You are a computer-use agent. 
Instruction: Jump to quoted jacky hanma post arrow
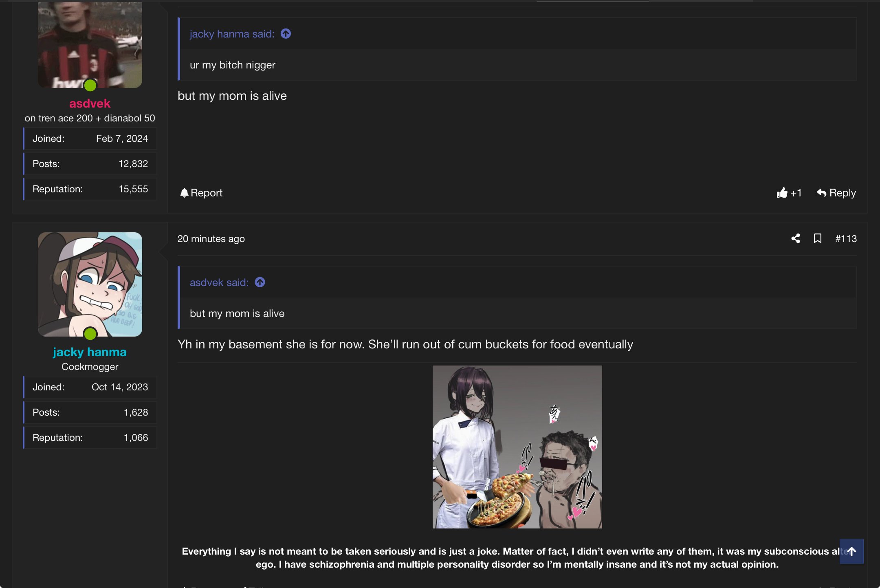pos(286,34)
